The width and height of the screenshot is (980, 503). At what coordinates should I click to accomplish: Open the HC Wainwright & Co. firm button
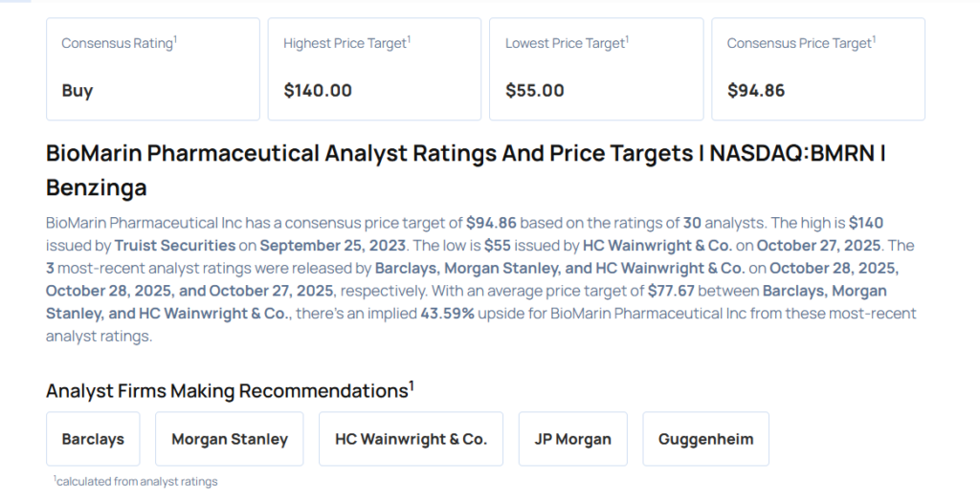tap(411, 439)
